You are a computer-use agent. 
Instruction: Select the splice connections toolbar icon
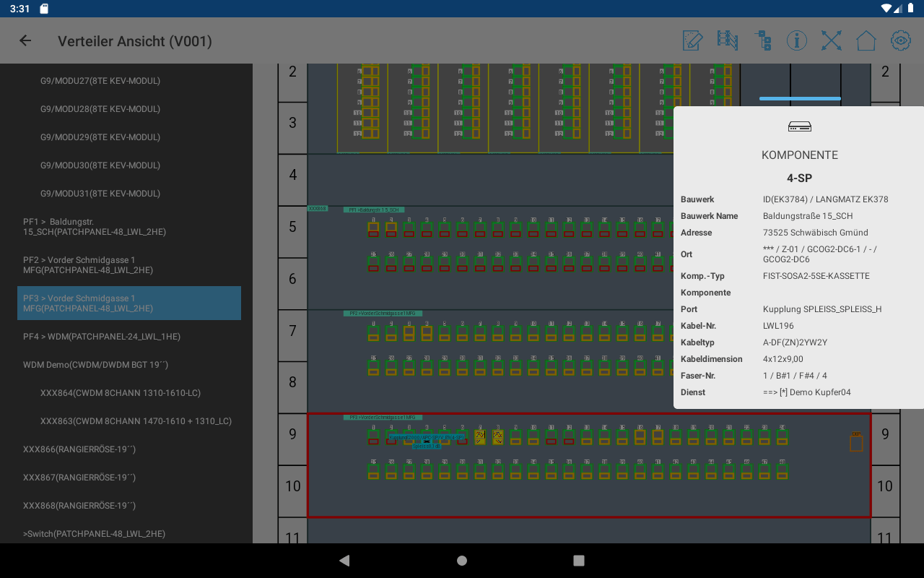click(x=728, y=40)
